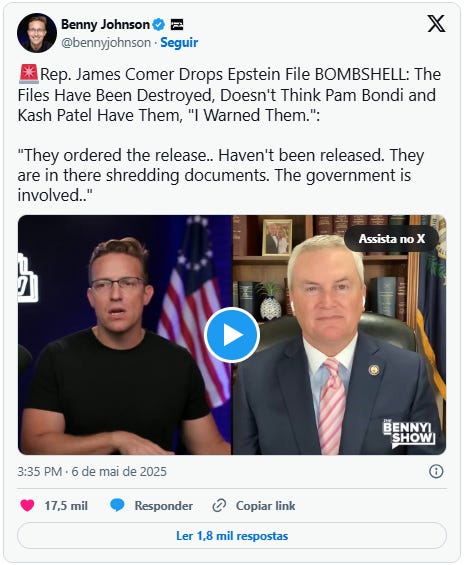Click the Assista no X overlay
Screen dimensions: 464x565
[x=392, y=239]
